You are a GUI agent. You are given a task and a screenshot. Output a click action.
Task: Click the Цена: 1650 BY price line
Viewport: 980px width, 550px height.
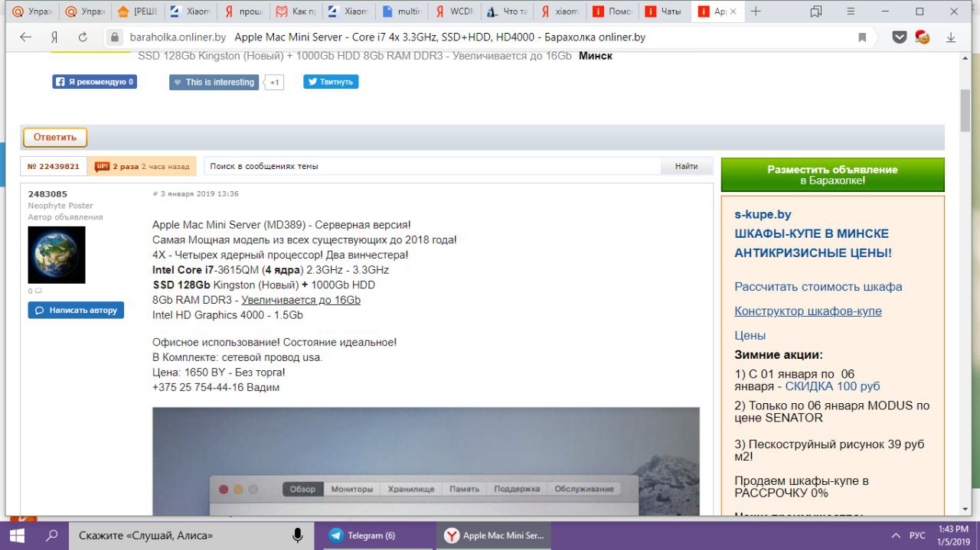(218, 373)
